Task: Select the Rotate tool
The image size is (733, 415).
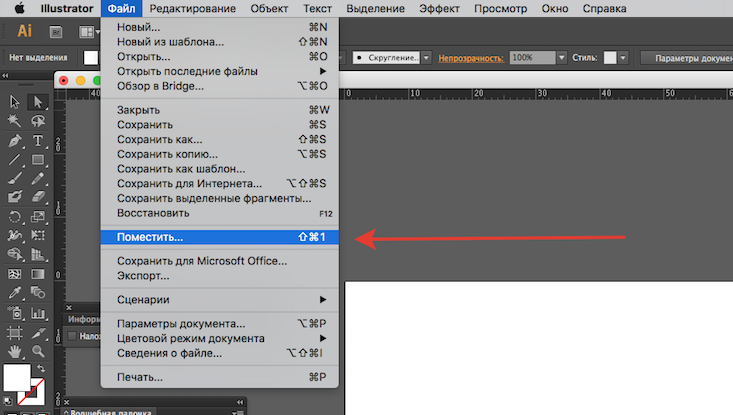Action: (14, 216)
